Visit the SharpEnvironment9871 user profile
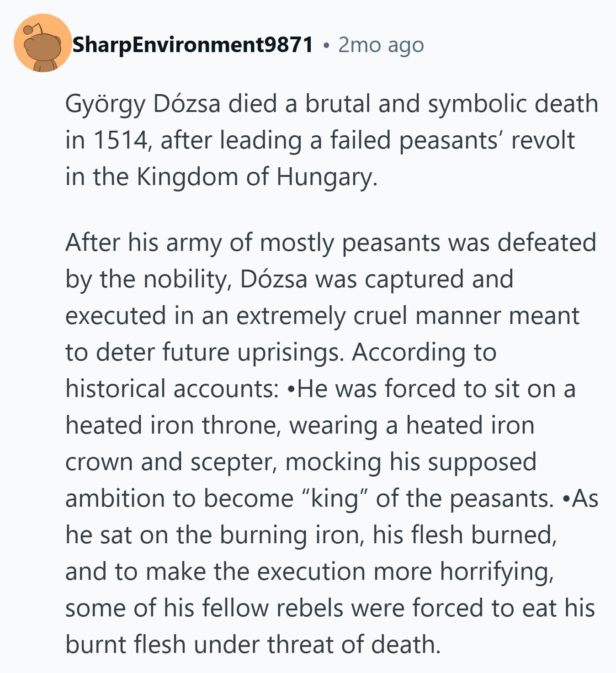This screenshot has height=673, width=616. point(193,45)
